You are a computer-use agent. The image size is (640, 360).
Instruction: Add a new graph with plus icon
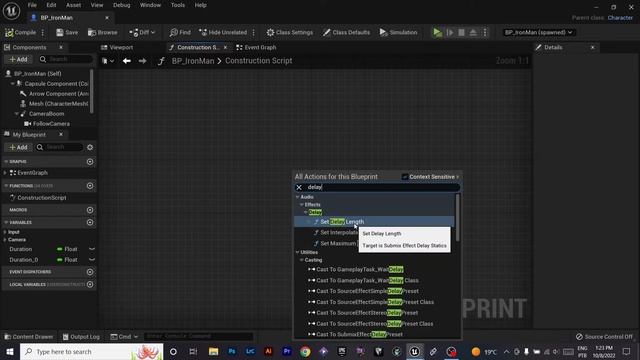[x=90, y=162]
